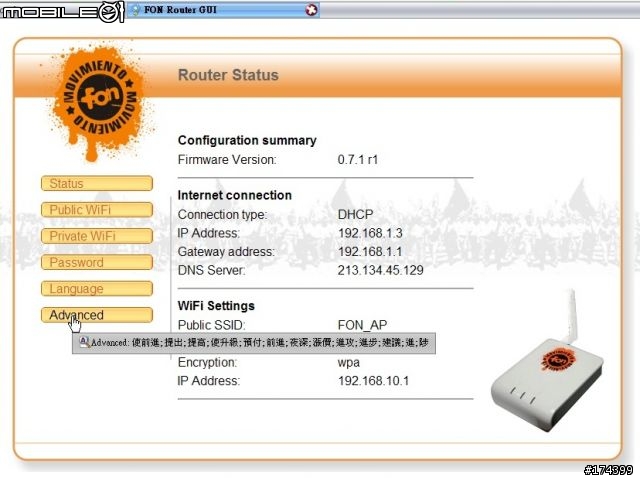Click the connection type value DHCP
This screenshot has height=478, width=640.
coord(355,214)
